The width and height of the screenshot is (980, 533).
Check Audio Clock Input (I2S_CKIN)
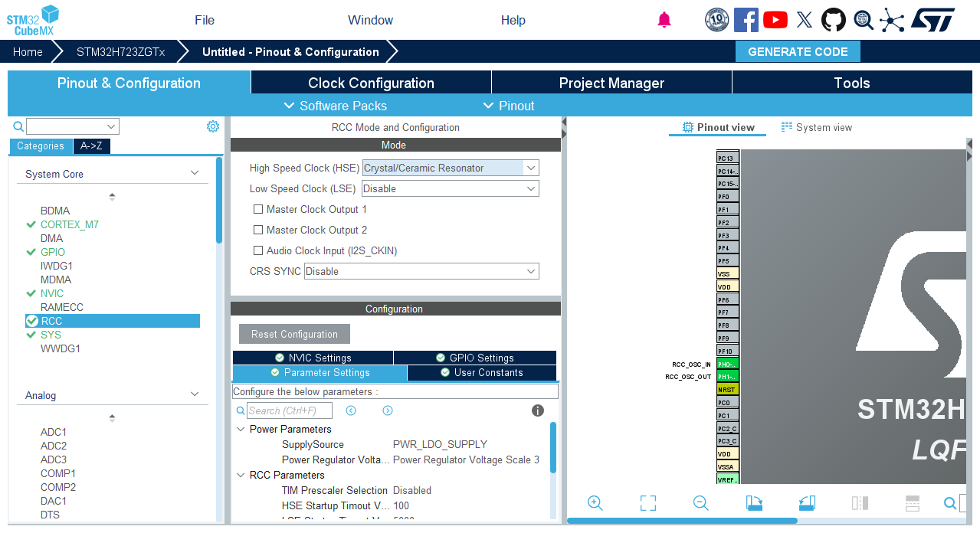(258, 250)
